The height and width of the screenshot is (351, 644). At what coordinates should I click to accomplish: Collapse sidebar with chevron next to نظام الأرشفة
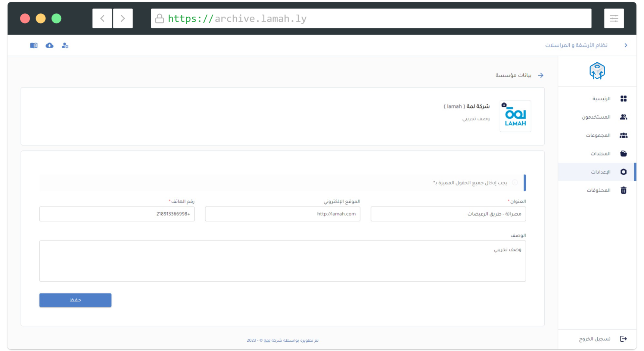[626, 45]
